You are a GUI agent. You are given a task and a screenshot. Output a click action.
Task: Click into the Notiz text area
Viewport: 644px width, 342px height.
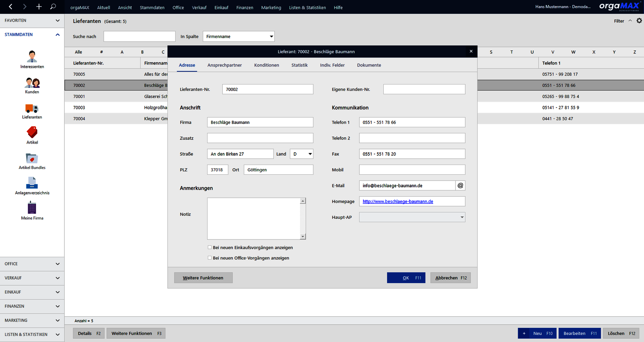tap(254, 218)
